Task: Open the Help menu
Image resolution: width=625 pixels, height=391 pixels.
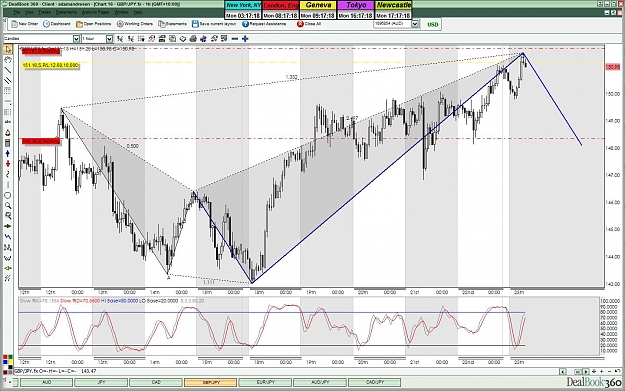Action: coord(137,13)
